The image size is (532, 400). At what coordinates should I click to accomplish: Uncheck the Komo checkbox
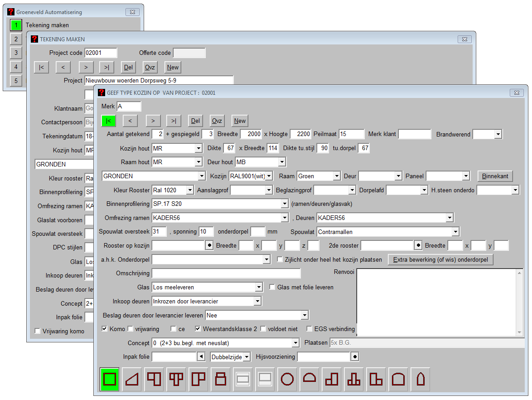click(x=105, y=329)
